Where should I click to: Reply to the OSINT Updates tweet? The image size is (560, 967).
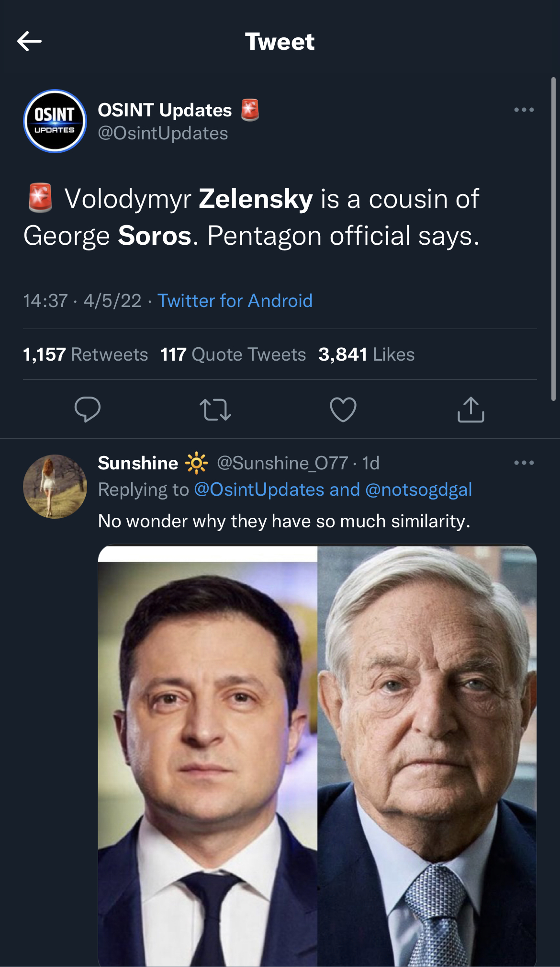88,410
